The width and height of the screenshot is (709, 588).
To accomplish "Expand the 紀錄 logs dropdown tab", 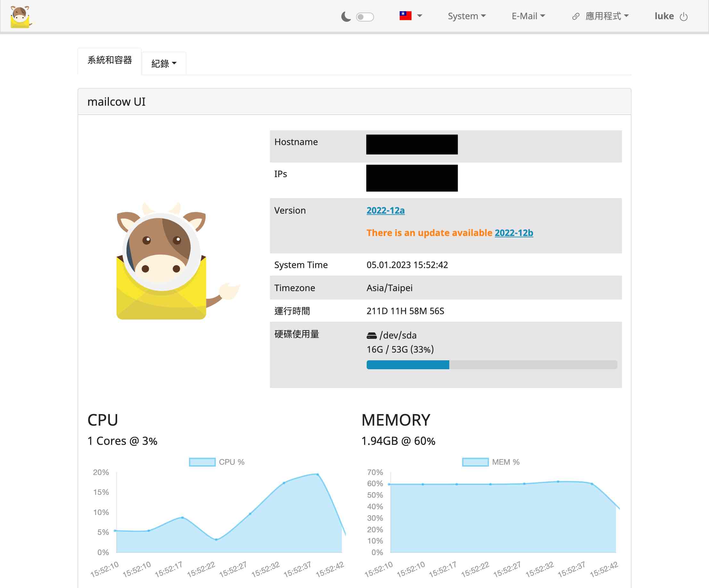I will [x=164, y=63].
